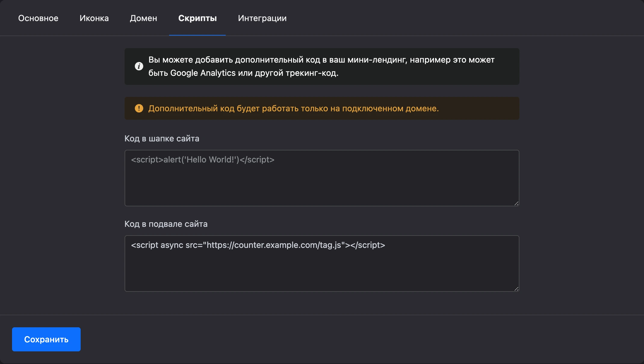Open the Интеграции tab
Image resolution: width=644 pixels, height=364 pixels.
[262, 18]
